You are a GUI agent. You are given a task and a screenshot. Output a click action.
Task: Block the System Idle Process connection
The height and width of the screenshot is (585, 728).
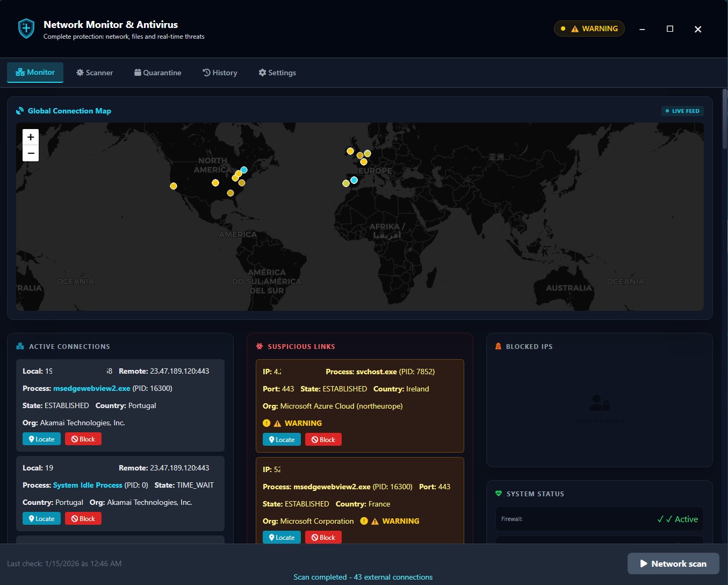[x=83, y=519]
